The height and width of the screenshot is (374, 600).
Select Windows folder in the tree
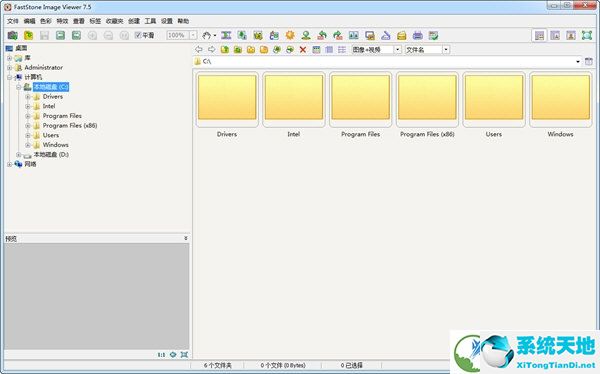[55, 145]
